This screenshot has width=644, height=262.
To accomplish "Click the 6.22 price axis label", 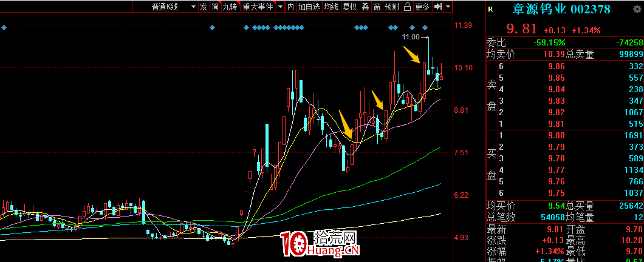I will click(461, 195).
